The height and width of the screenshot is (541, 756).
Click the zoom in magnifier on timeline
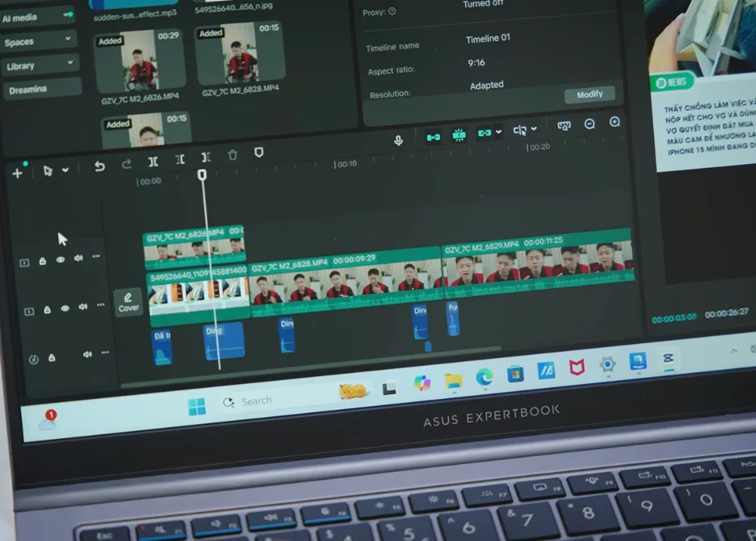[x=615, y=122]
